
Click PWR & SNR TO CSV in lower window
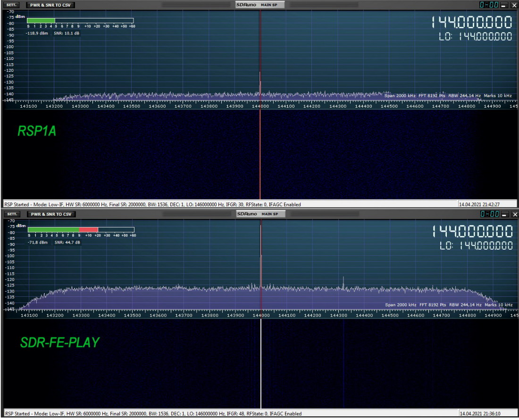point(51,214)
